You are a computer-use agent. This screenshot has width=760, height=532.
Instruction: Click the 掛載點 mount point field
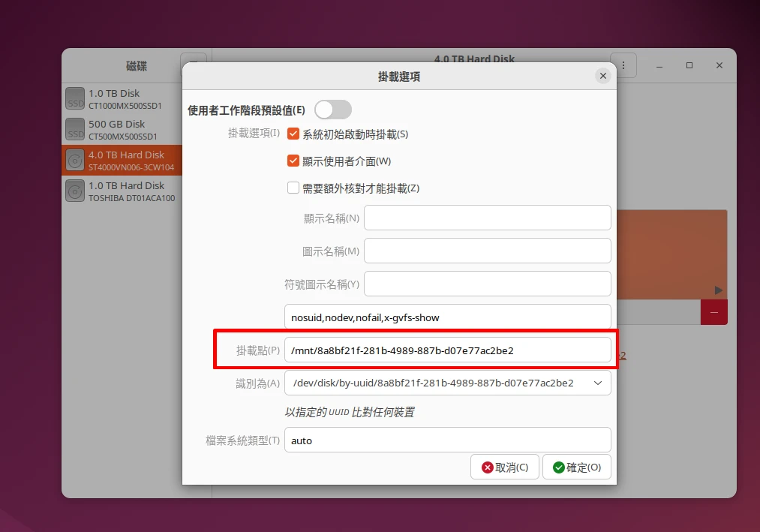click(x=447, y=350)
